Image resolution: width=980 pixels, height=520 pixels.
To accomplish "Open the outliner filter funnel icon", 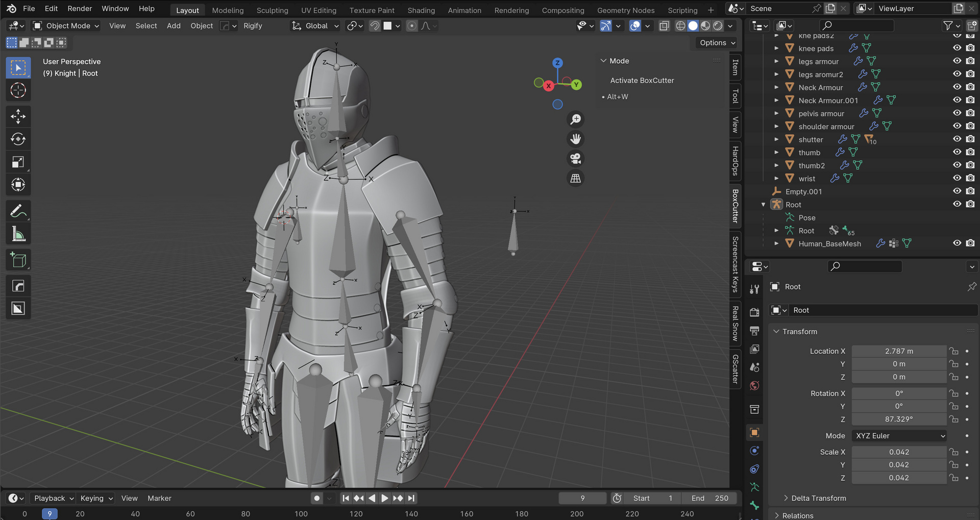I will 948,26.
